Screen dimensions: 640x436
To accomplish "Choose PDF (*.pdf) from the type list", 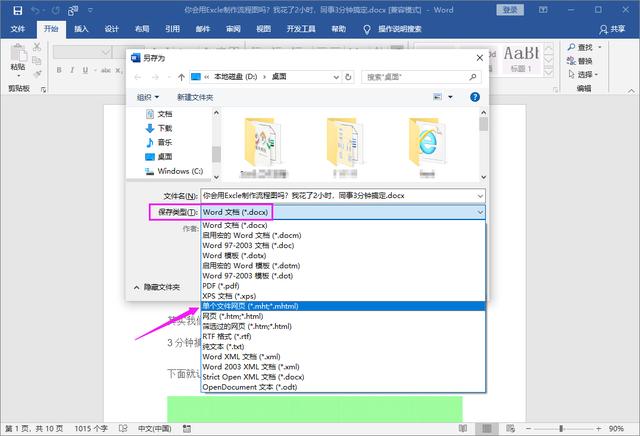I will click(343, 286).
